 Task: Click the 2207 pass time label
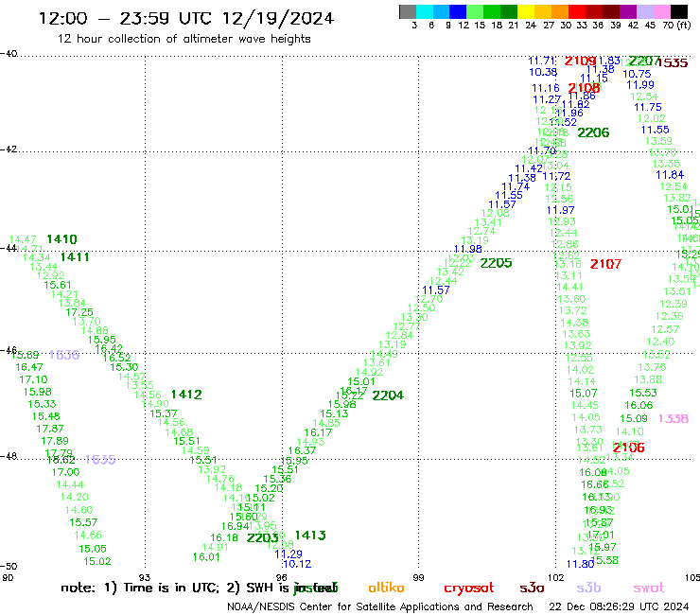[644, 61]
